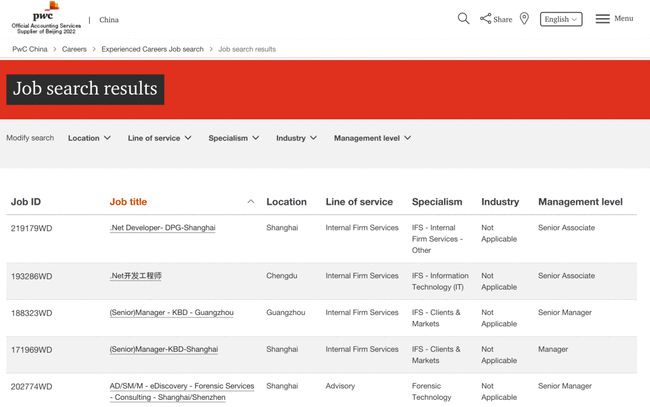
Task: Select job ID 188323WD
Action: point(32,313)
